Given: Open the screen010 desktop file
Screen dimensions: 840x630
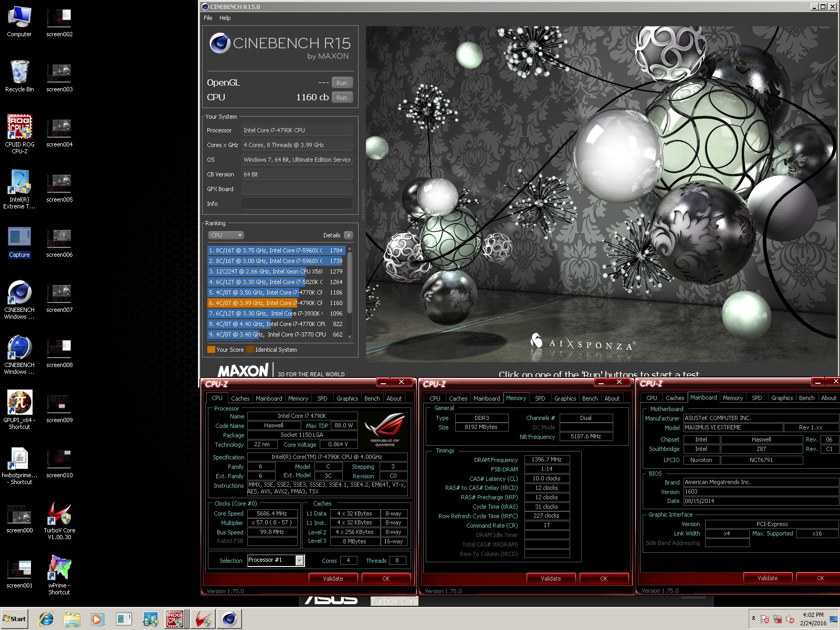Looking at the screenshot, I should click(x=59, y=464).
